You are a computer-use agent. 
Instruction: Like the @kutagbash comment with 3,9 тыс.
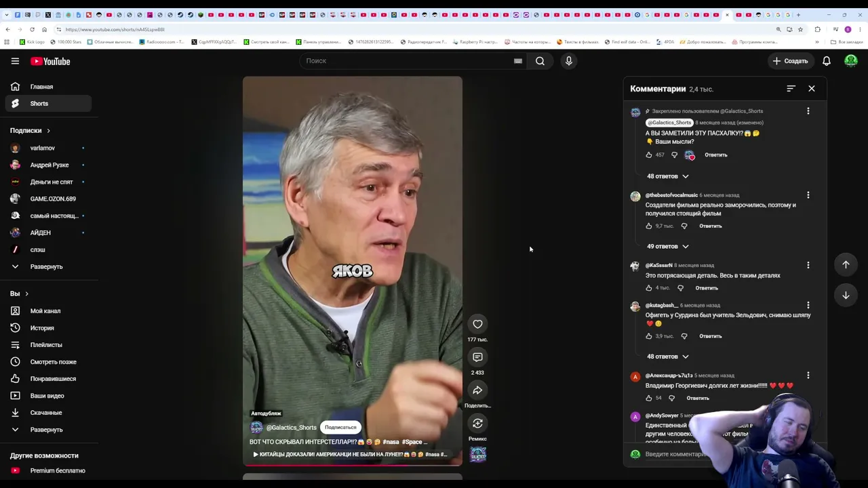[649, 336]
